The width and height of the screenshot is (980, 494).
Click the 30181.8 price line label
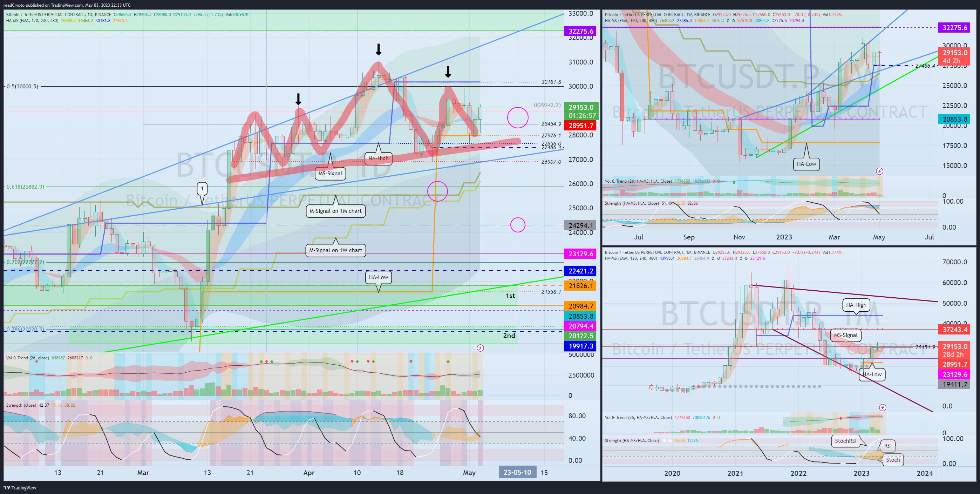551,82
